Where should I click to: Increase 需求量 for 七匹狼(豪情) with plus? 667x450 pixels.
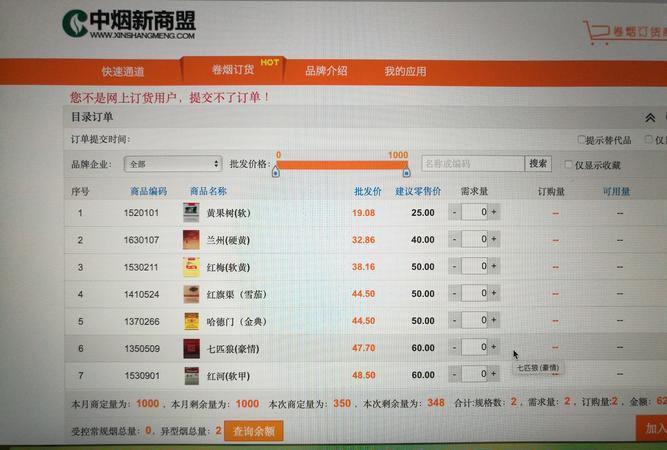click(494, 347)
